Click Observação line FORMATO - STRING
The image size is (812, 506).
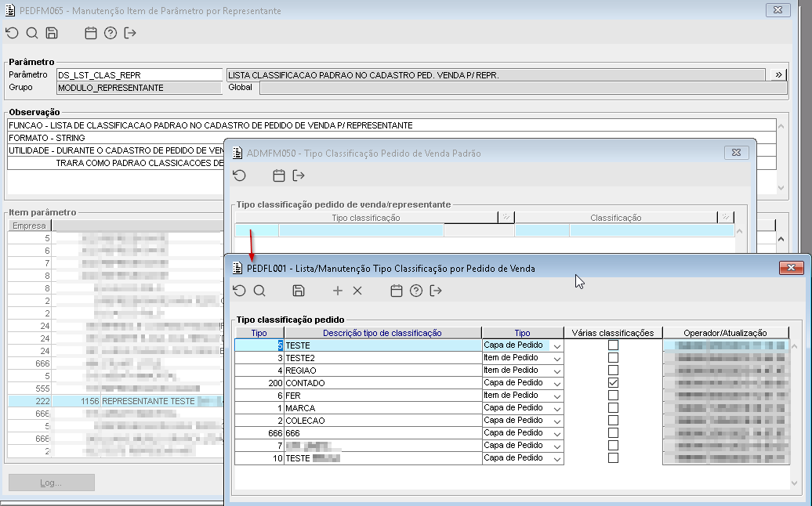click(x=392, y=138)
